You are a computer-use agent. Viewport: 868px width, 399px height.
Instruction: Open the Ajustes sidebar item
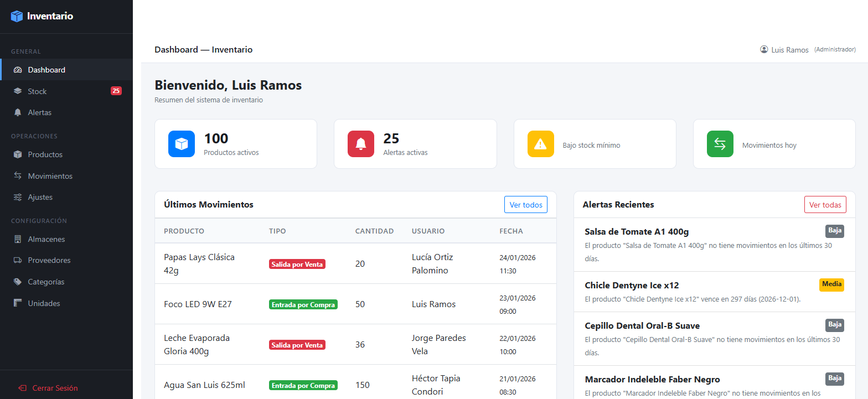(40, 197)
